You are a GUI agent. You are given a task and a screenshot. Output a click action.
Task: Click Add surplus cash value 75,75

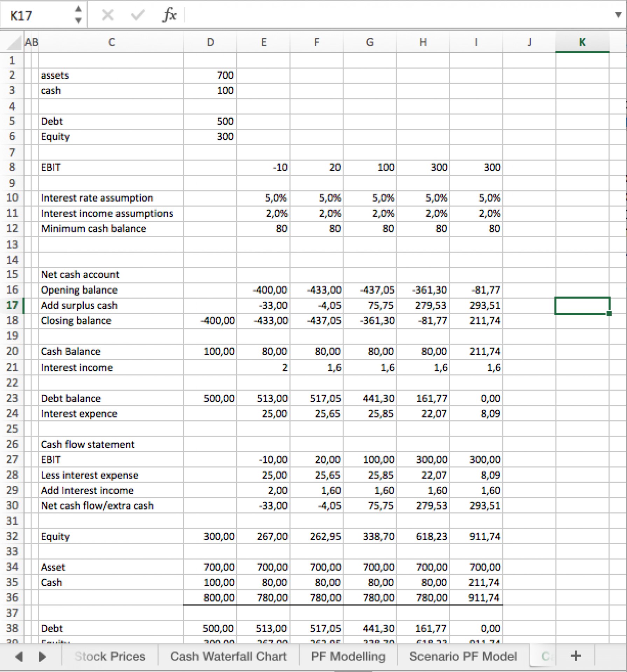(x=370, y=306)
